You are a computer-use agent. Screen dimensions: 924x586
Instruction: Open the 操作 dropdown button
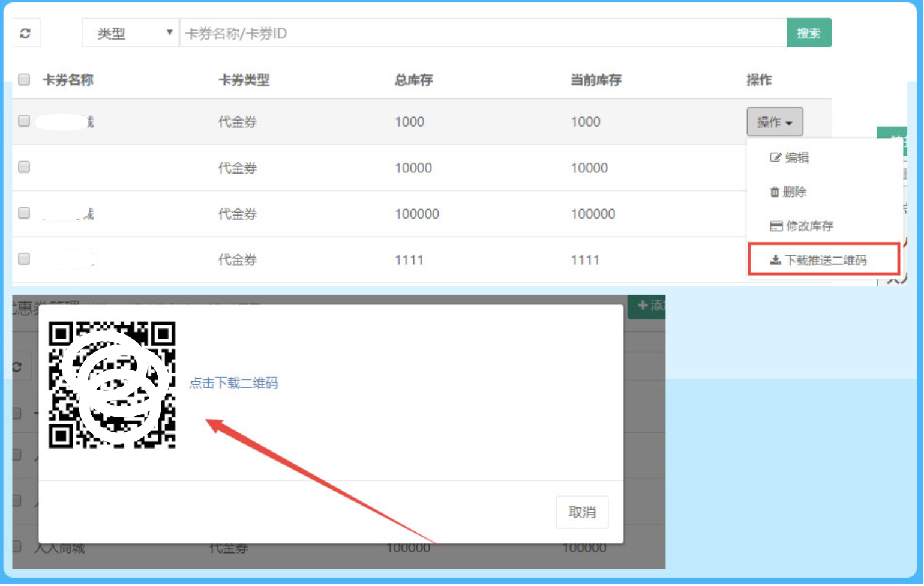(x=776, y=122)
